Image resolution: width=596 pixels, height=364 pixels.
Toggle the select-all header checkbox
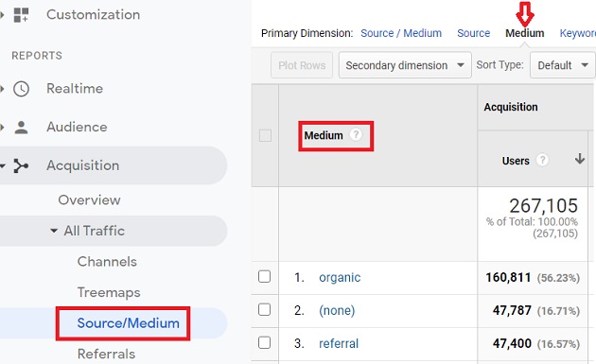coord(265,135)
